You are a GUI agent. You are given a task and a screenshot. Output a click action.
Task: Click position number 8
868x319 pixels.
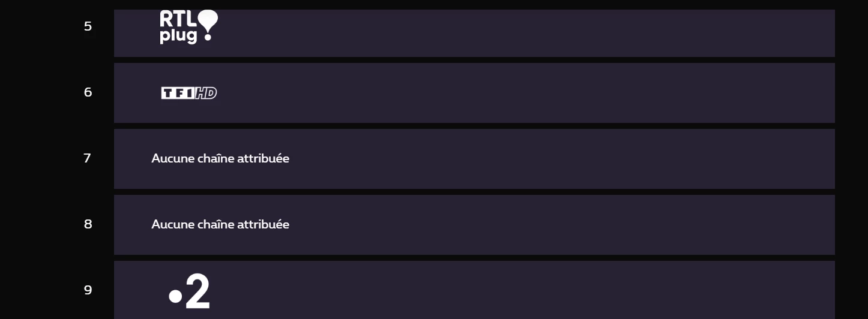coord(88,225)
